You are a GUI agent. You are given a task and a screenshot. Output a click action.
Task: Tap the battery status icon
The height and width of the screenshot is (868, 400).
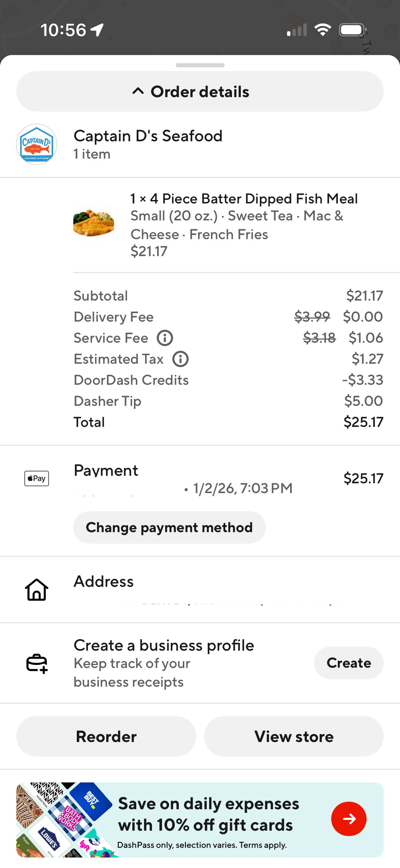[x=352, y=30]
